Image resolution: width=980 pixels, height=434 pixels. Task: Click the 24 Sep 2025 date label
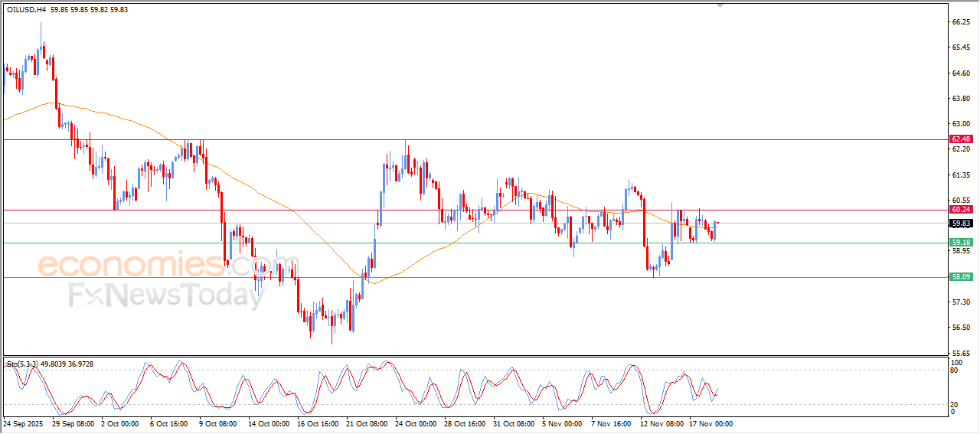24,423
